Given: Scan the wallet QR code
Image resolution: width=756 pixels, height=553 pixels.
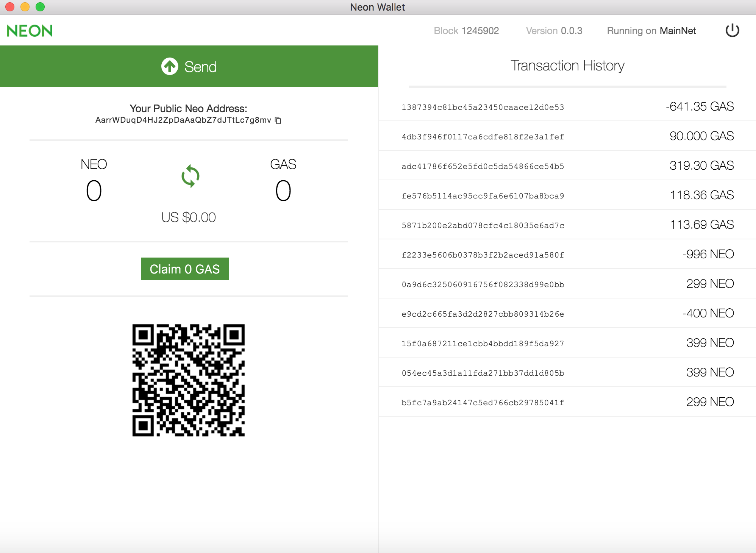Looking at the screenshot, I should 189,379.
